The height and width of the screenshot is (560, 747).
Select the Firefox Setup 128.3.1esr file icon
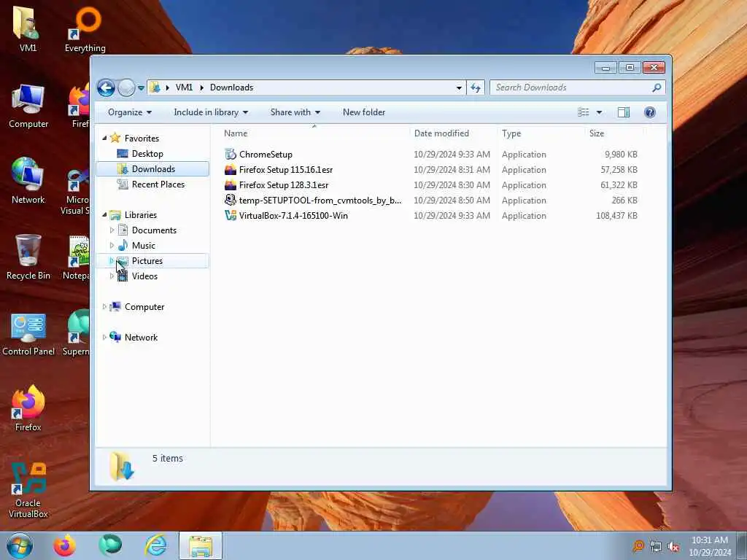(x=231, y=184)
